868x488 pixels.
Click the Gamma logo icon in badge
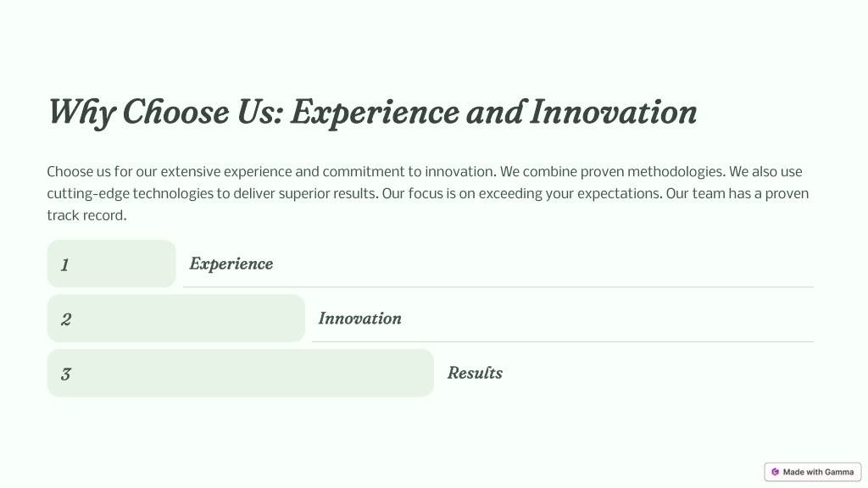coord(775,472)
